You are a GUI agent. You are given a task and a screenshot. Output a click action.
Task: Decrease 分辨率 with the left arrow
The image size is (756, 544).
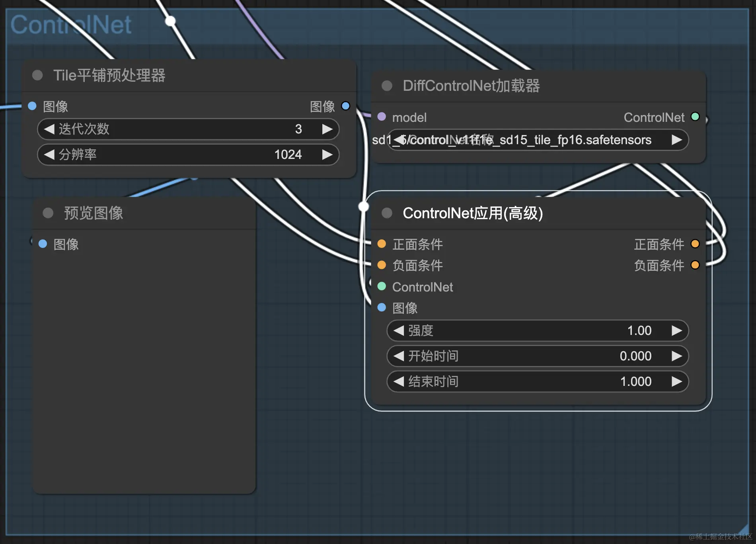[49, 155]
